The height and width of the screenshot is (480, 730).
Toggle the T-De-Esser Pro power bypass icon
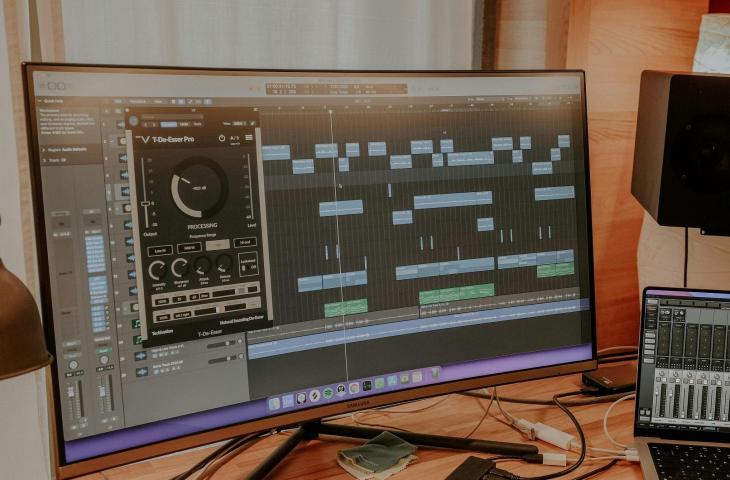click(222, 138)
